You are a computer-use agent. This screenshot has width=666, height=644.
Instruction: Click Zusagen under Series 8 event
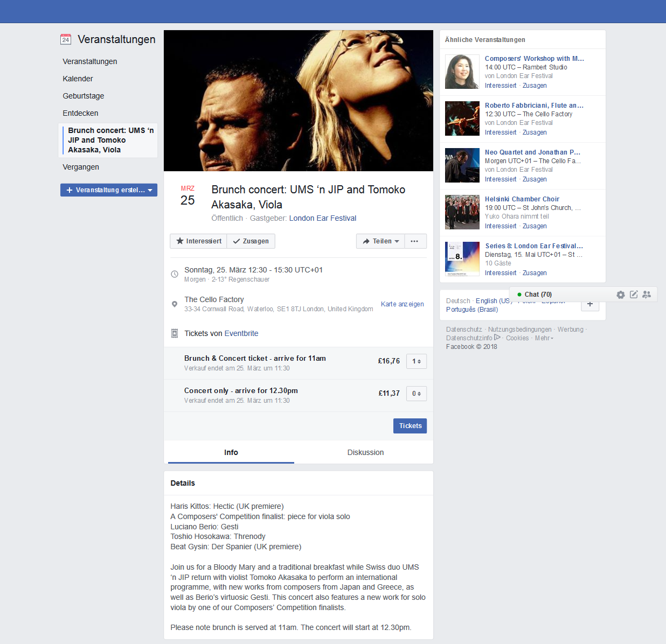tap(535, 273)
